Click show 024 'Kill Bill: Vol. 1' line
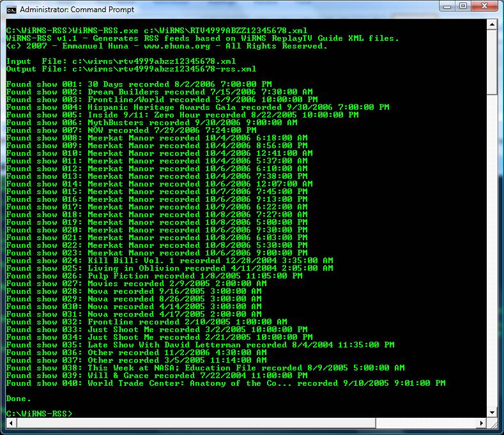The width and height of the screenshot is (504, 435). pos(170,261)
